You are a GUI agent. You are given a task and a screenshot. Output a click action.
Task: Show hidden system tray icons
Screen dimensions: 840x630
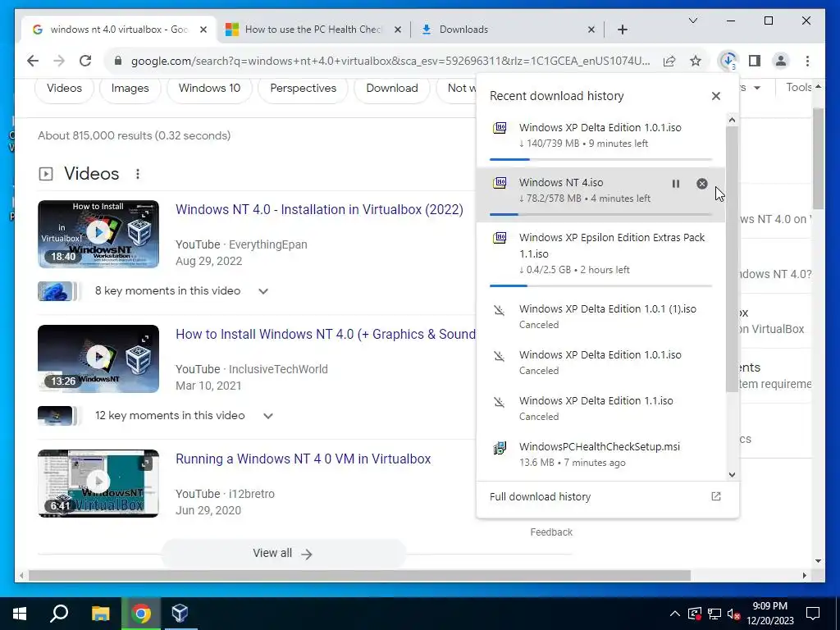[x=675, y=614]
